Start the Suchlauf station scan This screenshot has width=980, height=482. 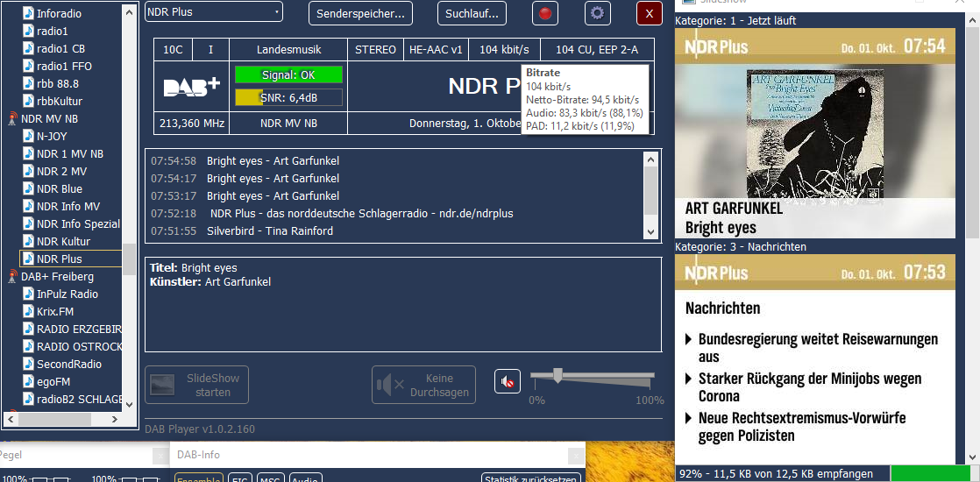pos(472,13)
